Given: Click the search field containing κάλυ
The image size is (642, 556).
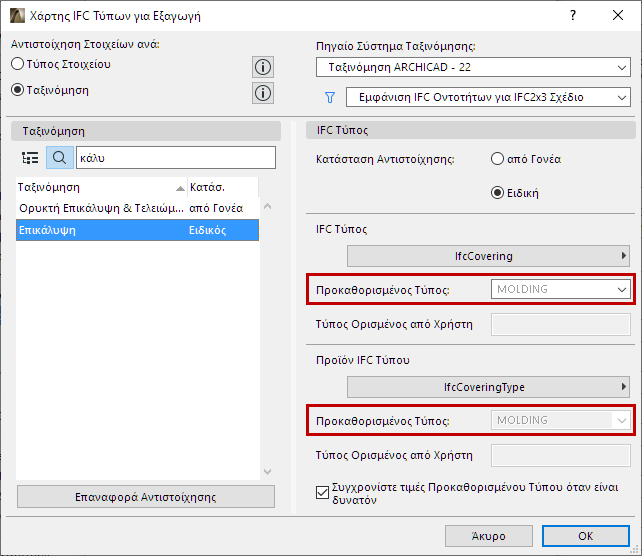Looking at the screenshot, I should (176, 158).
